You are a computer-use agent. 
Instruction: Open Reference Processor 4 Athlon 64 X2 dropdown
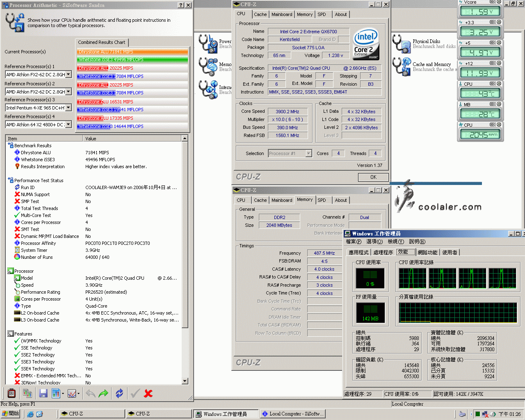click(x=68, y=125)
